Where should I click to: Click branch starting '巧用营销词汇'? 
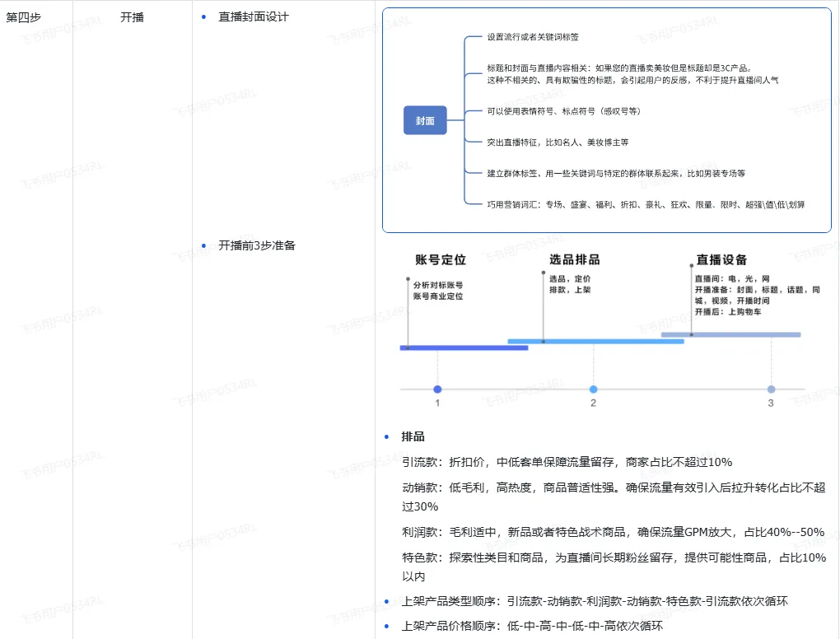(646, 204)
